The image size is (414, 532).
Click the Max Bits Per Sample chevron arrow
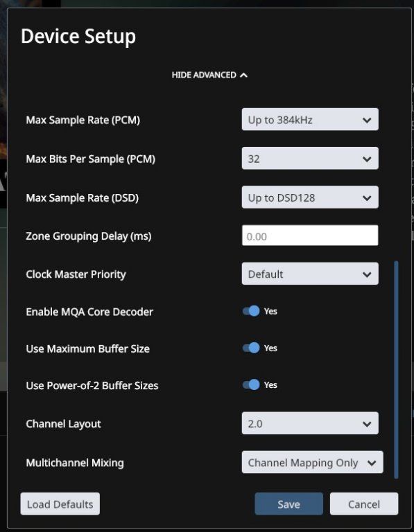[367, 159]
